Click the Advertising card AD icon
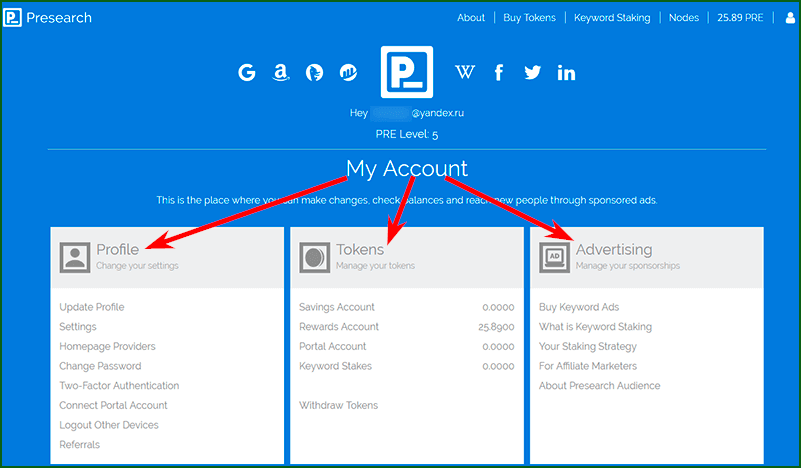 [x=554, y=258]
